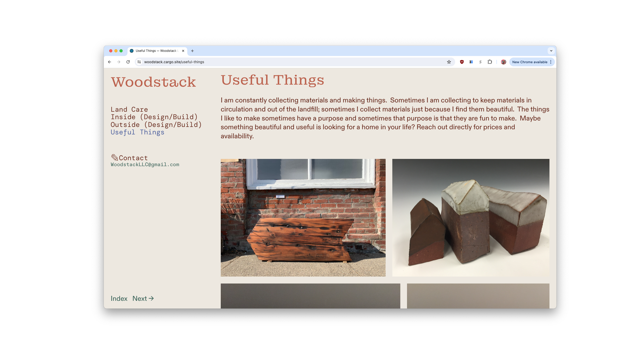Open the Chrome profile avatar
The image size is (644, 348).
coord(503,62)
